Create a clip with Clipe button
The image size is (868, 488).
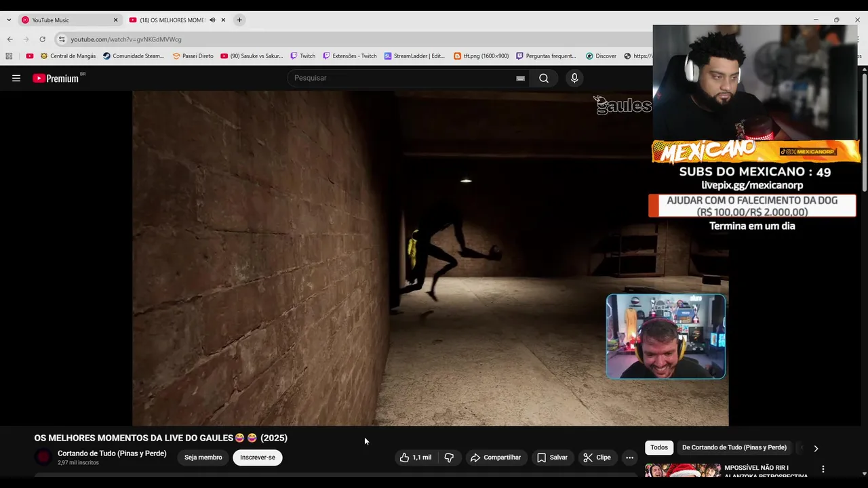[597, 457]
